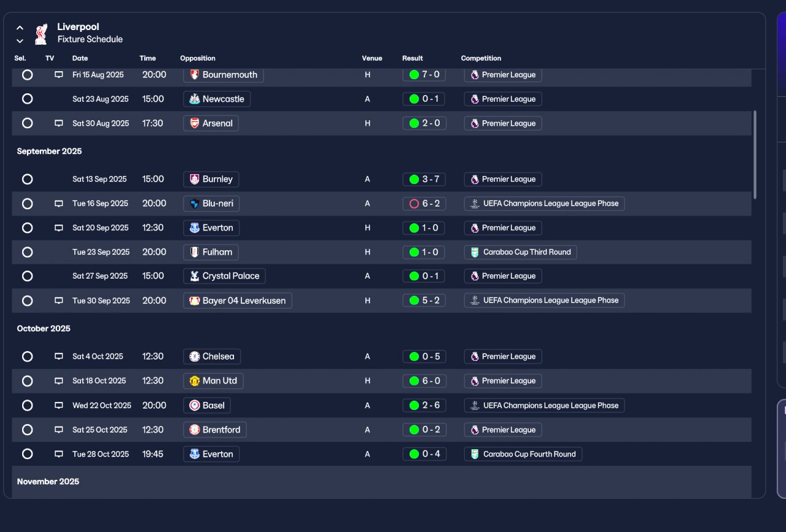Open the 7 - 0 Bournemouth result
Image resolution: width=786 pixels, height=532 pixels.
tap(424, 75)
